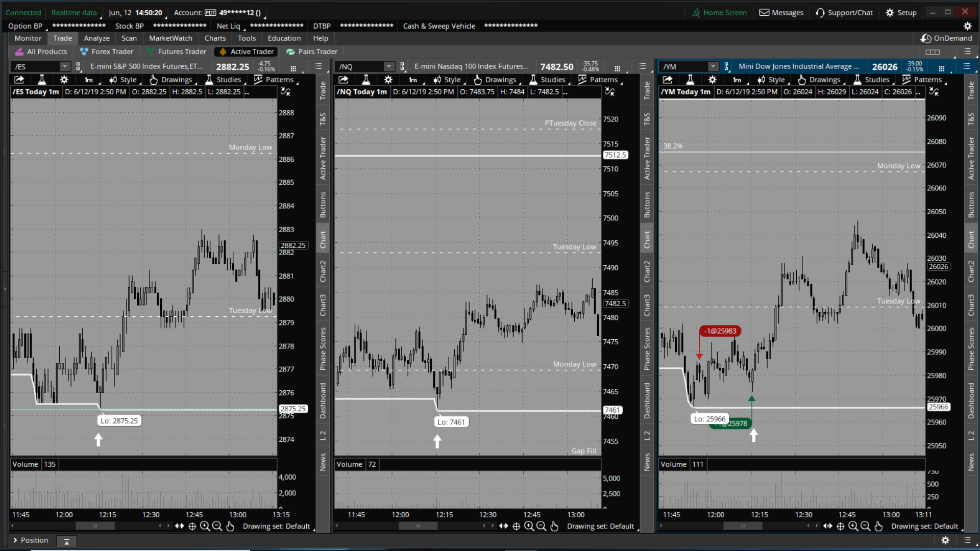The image size is (980, 551).
Task: Toggle auto-scale icon in /NQ chart header
Action: [610, 92]
